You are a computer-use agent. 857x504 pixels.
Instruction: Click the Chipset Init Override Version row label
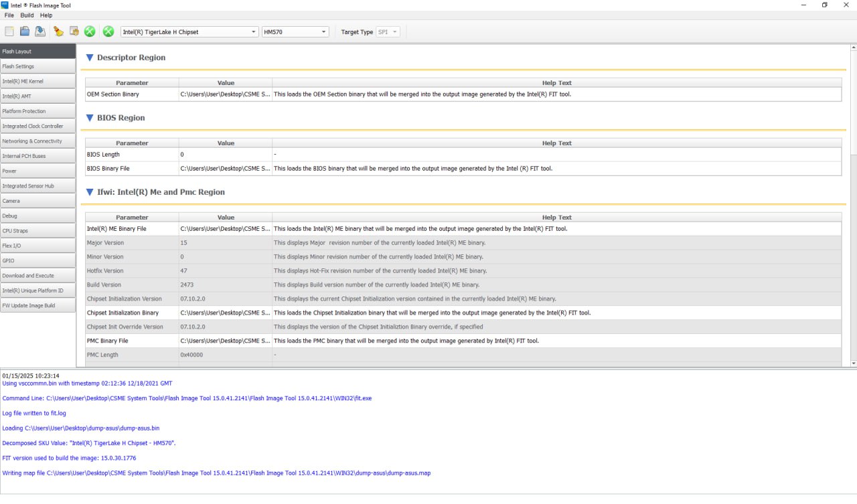(125, 327)
